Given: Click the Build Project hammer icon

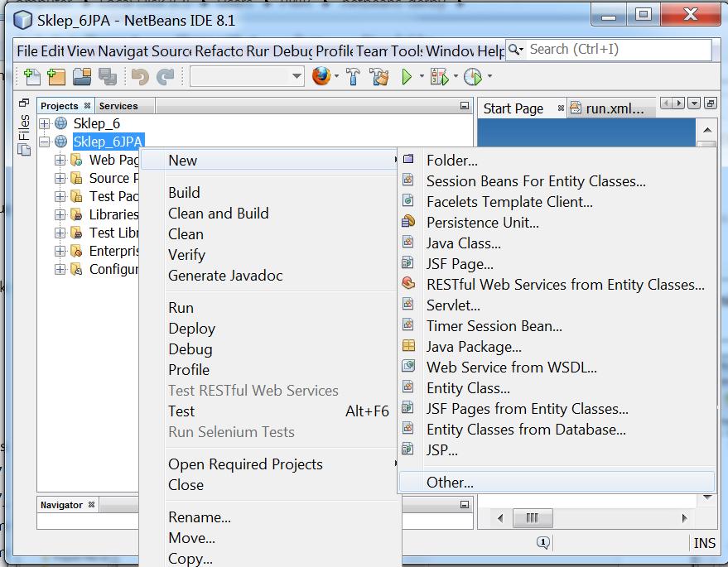Looking at the screenshot, I should click(x=354, y=76).
